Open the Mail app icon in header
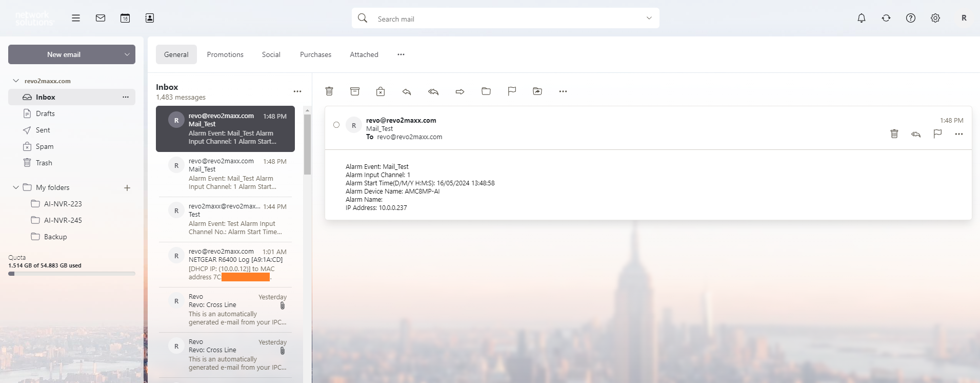The image size is (980, 383). coord(101,18)
